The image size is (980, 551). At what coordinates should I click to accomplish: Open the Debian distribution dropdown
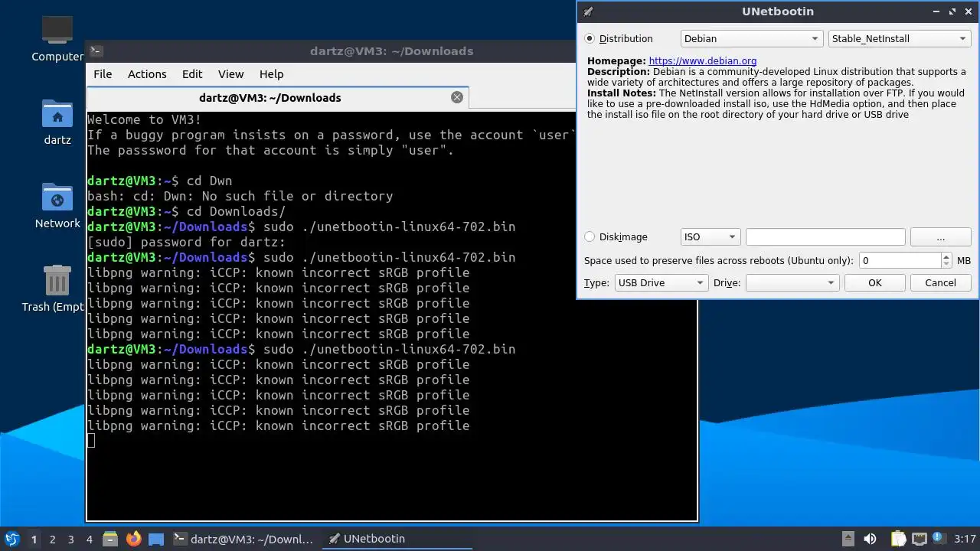(x=752, y=38)
